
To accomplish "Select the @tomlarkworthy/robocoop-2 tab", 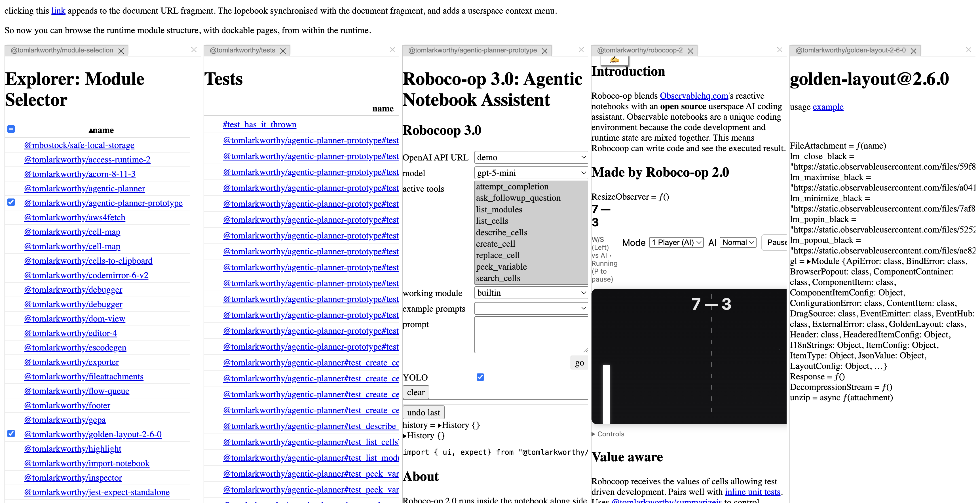I will coord(639,50).
